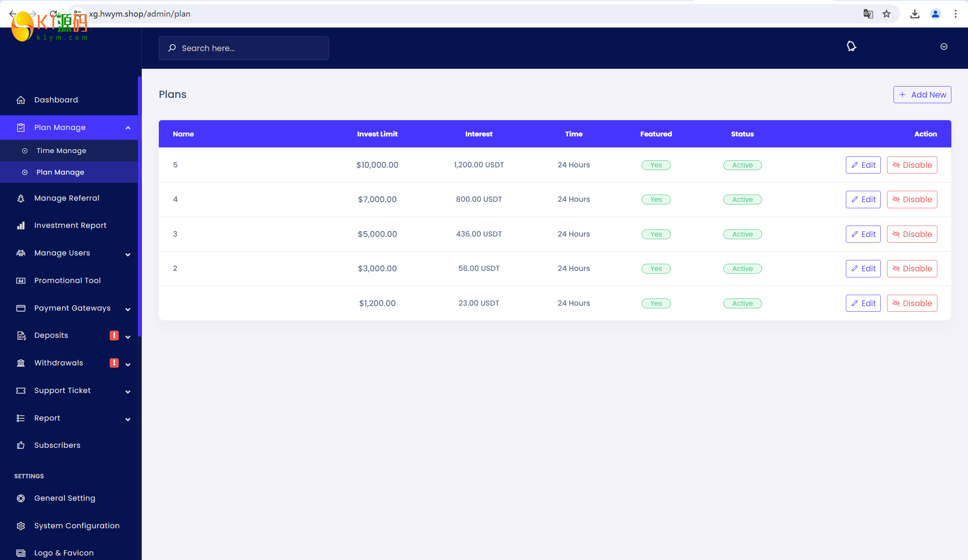This screenshot has width=968, height=560.
Task: Click Add New plan button
Action: coord(923,95)
